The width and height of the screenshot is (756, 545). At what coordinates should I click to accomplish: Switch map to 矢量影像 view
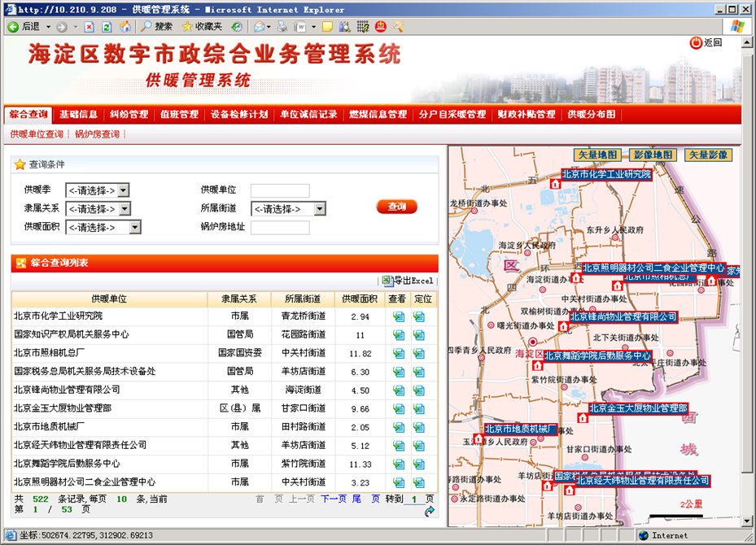coord(708,155)
